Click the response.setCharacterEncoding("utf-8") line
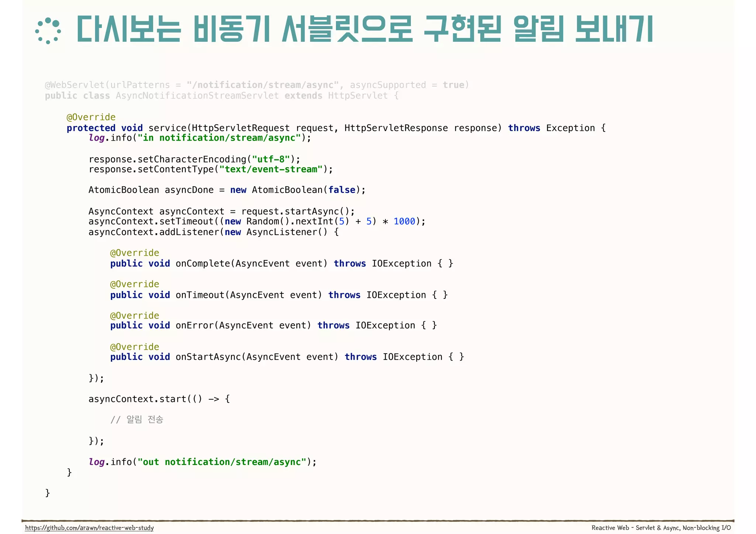Screen dimensions: 756x534 [195, 159]
